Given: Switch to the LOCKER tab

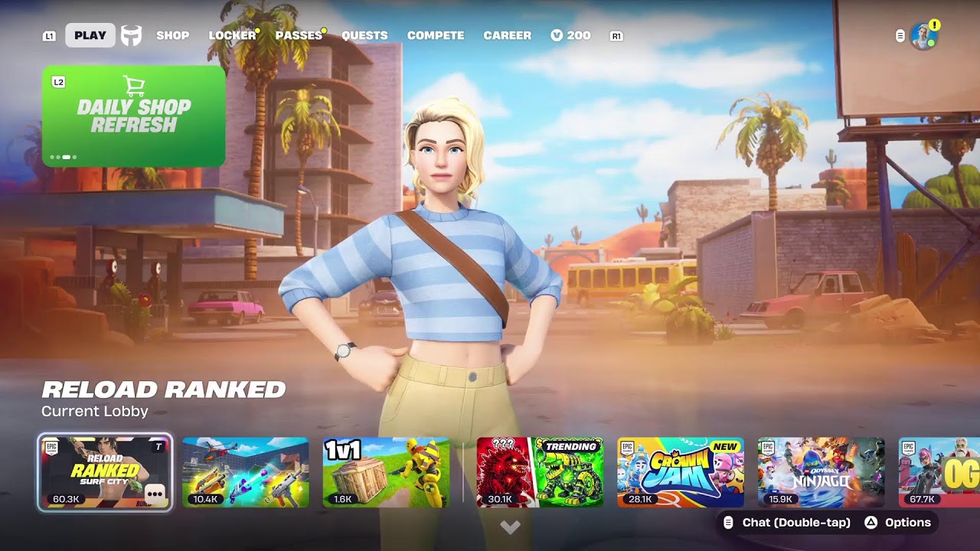Looking at the screenshot, I should (233, 35).
